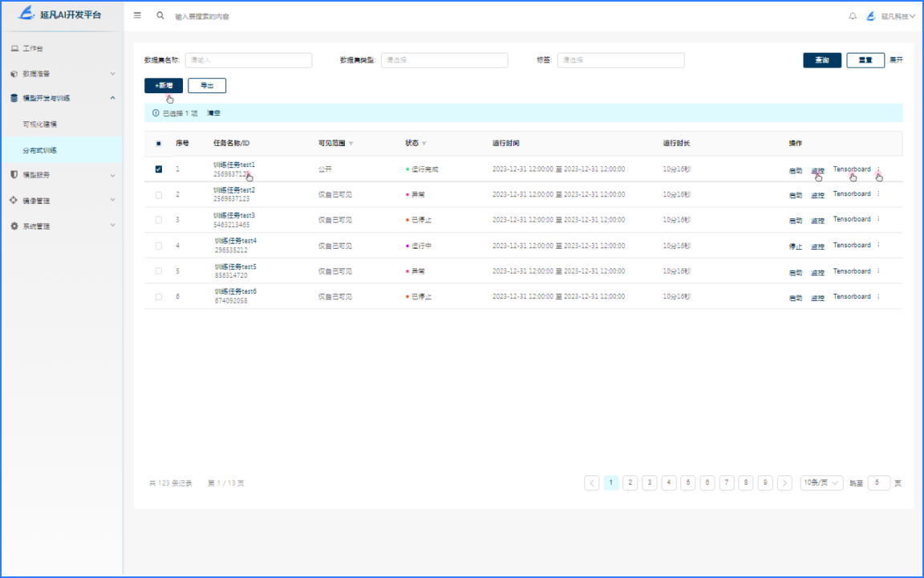Open more actions menu for 训练任务test2

pyautogui.click(x=878, y=194)
